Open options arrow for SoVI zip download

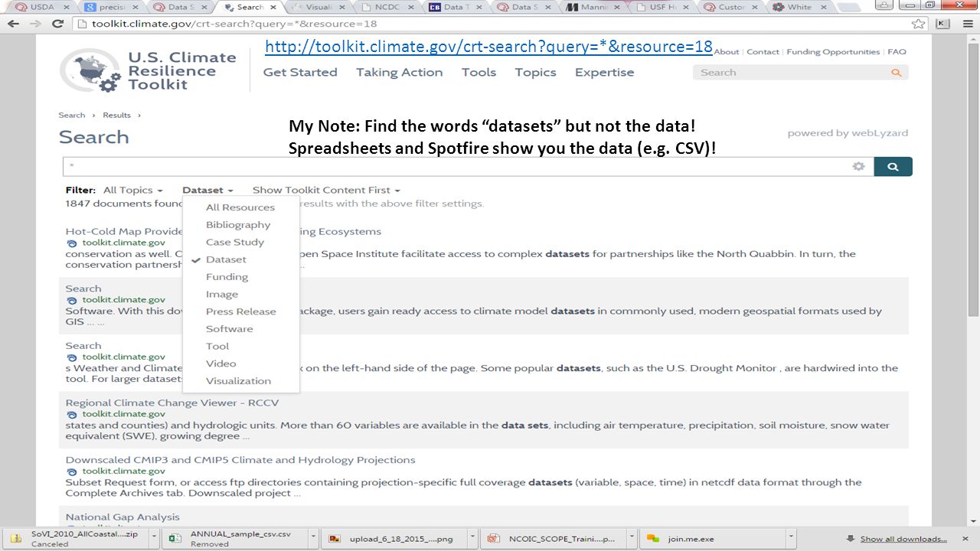154,539
